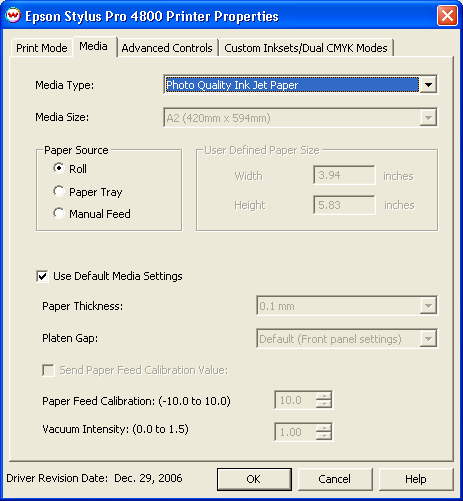Click the Width input field
The width and height of the screenshot is (463, 501).
coord(344,175)
